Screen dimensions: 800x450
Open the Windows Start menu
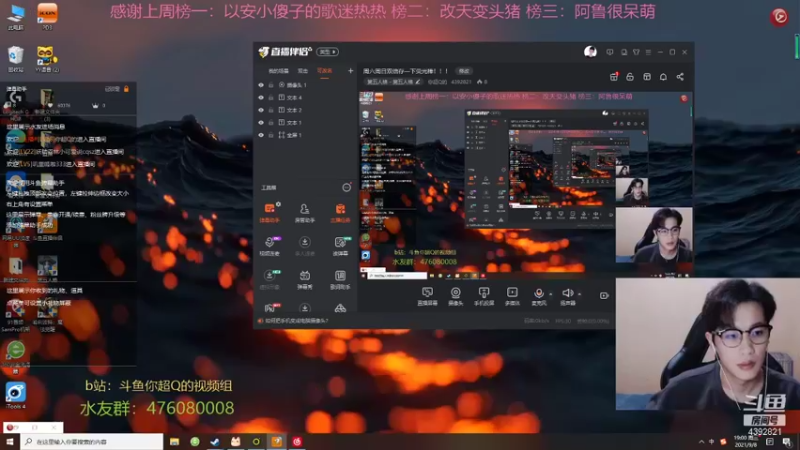(9, 441)
